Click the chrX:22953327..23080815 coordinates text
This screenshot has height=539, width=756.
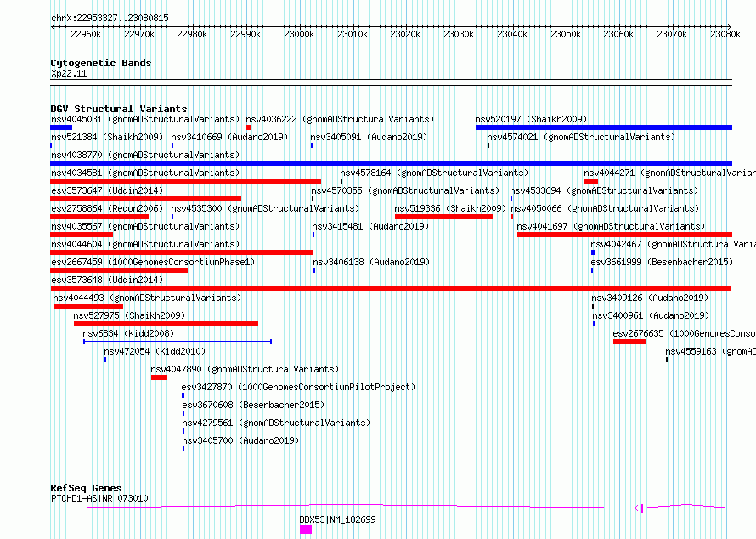tap(110, 19)
